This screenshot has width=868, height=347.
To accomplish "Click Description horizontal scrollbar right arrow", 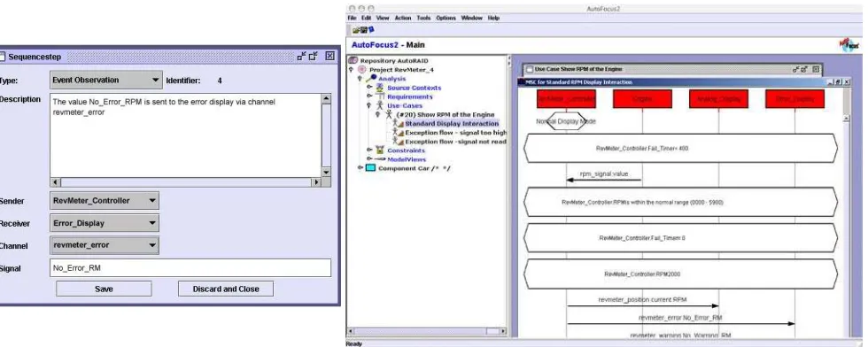I will 316,182.
